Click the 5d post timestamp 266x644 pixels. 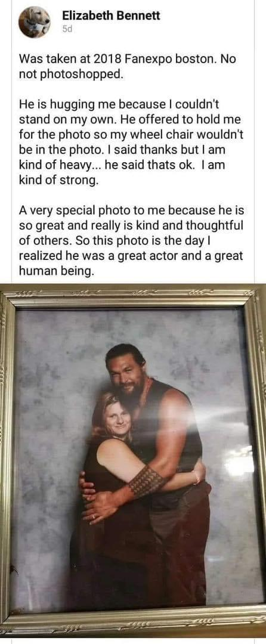(67, 30)
